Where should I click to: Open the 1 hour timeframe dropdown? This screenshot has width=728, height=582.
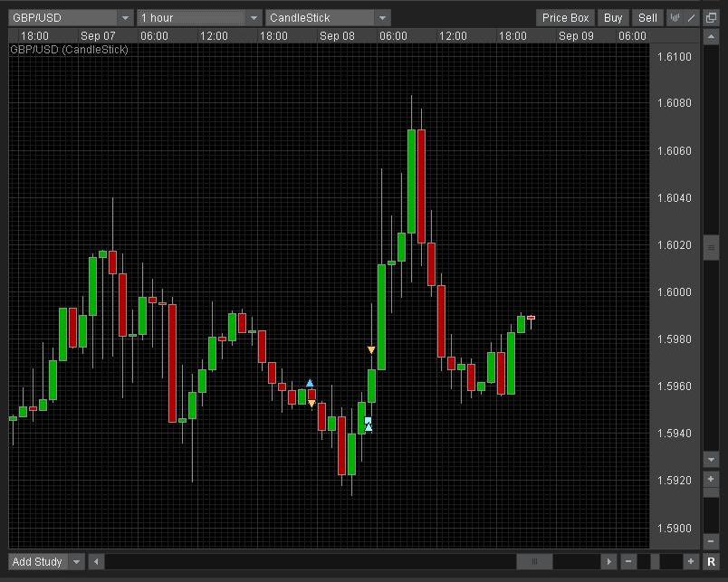[x=254, y=18]
